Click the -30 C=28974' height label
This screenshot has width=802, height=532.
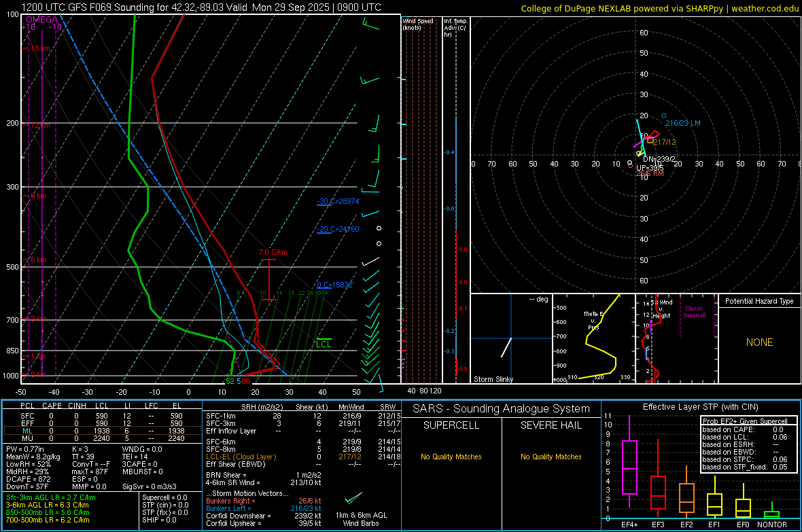pos(338,201)
